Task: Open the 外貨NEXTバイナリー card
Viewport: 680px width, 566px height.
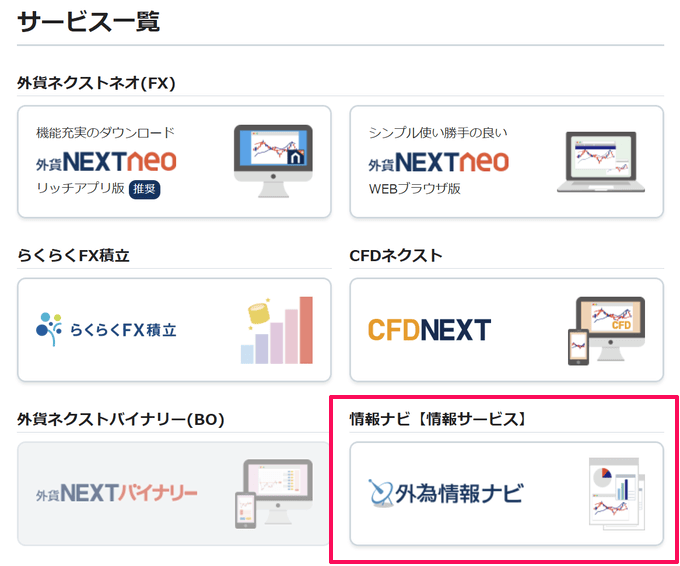Action: click(173, 494)
